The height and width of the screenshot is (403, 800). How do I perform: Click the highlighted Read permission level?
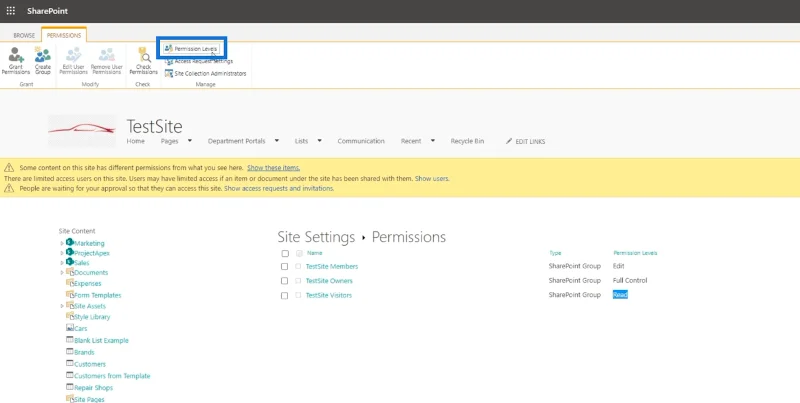620,295
